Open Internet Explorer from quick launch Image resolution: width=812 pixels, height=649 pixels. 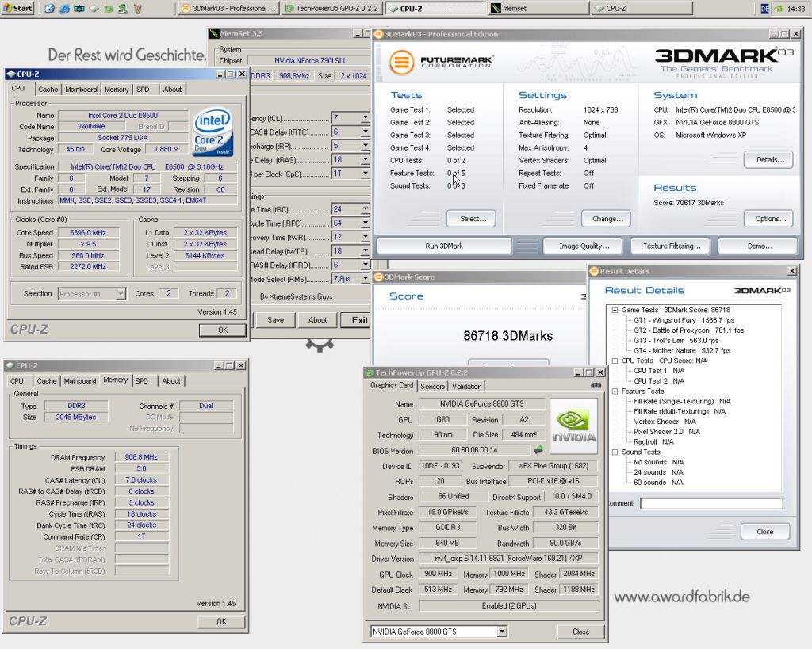[64, 8]
